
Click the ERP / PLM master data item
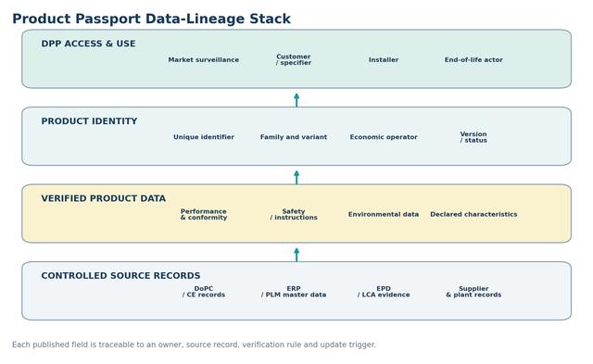(294, 292)
